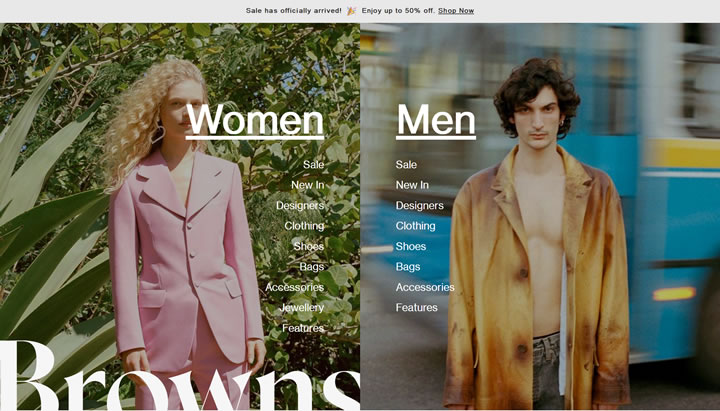Select New In under Women
The height and width of the screenshot is (411, 720).
[x=307, y=185]
